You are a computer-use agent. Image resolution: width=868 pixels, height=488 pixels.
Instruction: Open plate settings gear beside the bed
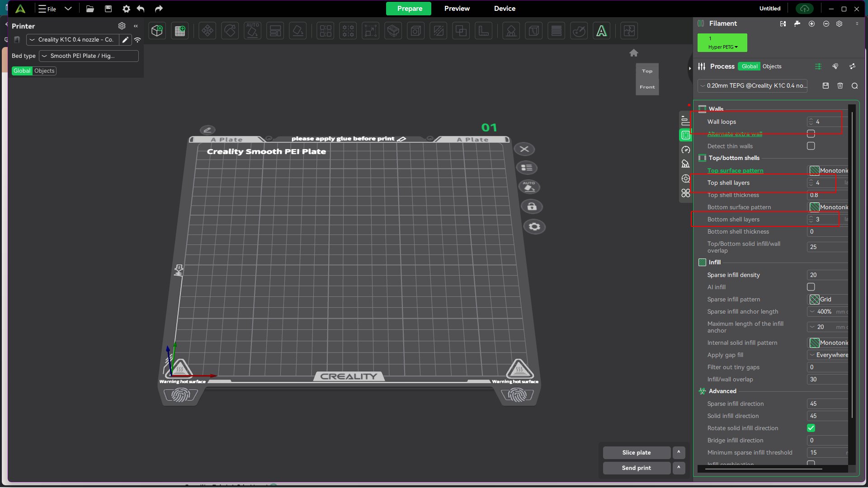[x=534, y=227]
